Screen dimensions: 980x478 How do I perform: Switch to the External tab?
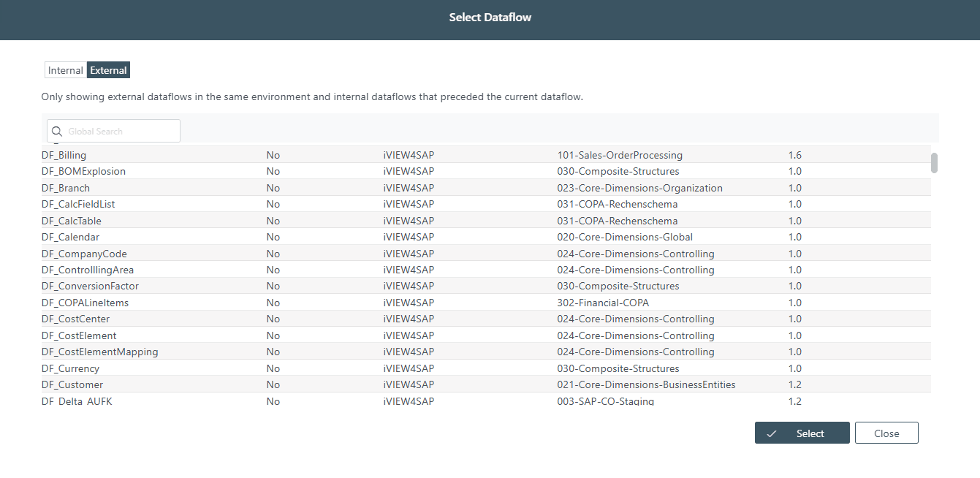tap(108, 69)
